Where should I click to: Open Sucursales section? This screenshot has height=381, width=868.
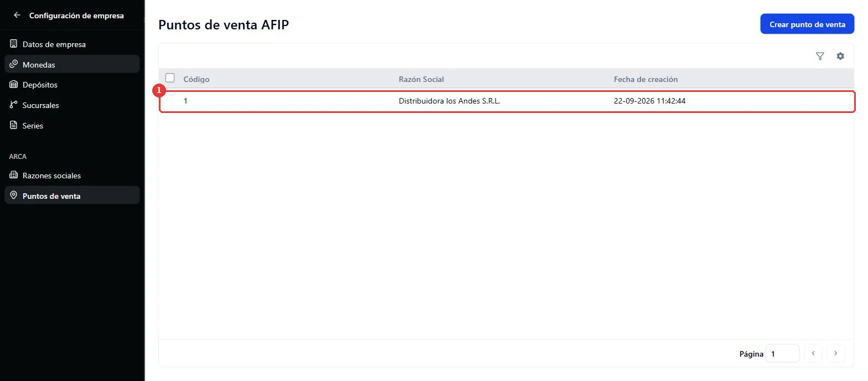coord(72,105)
